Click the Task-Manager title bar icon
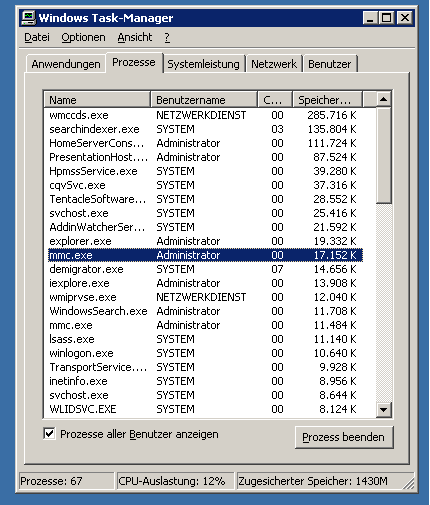The height and width of the screenshot is (505, 430). coord(28,18)
